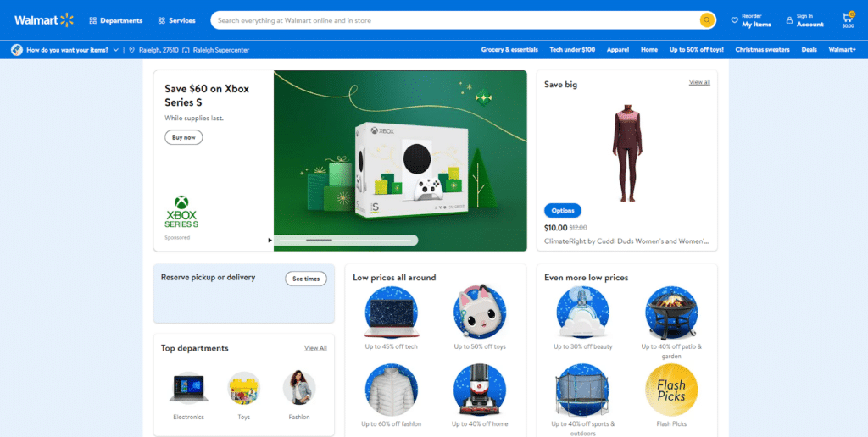
Task: Open the Services menu
Action: (x=176, y=20)
